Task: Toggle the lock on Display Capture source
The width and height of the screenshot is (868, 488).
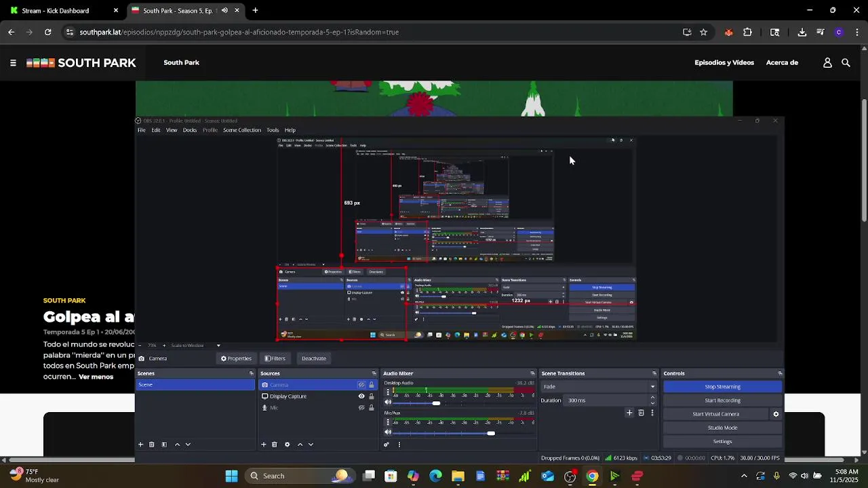Action: coord(371,396)
